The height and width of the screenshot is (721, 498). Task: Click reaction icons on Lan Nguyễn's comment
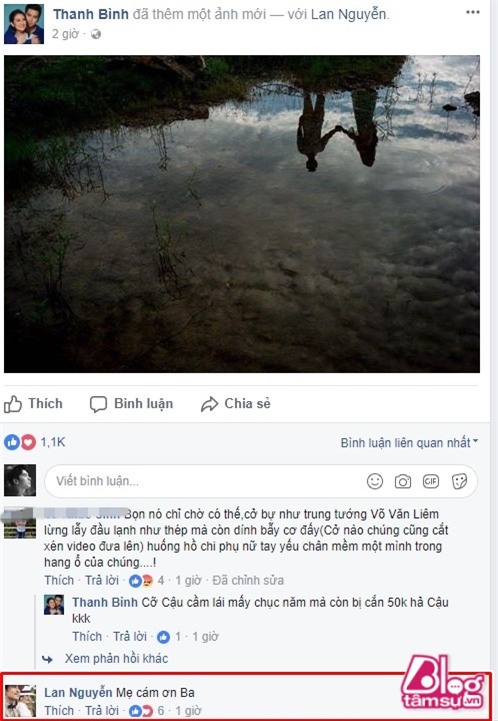141,711
